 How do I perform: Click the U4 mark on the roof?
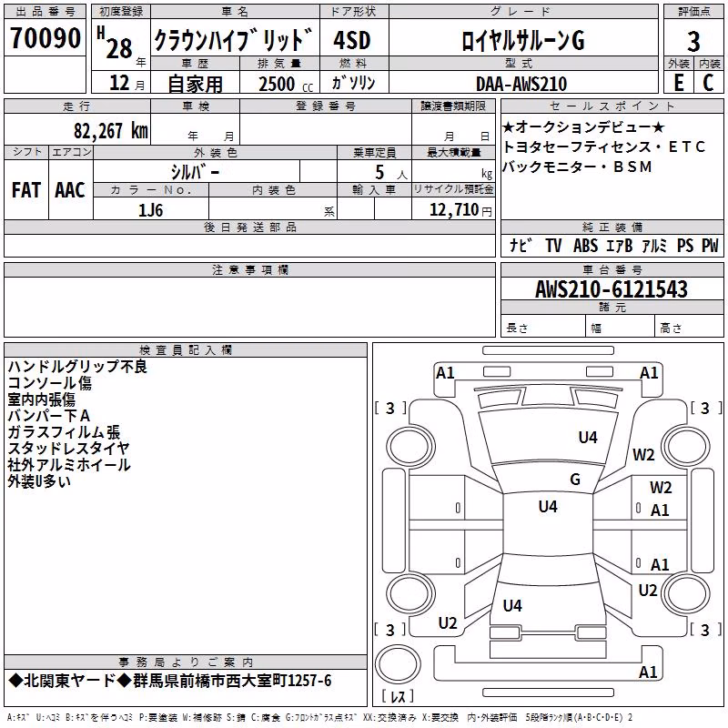(548, 507)
